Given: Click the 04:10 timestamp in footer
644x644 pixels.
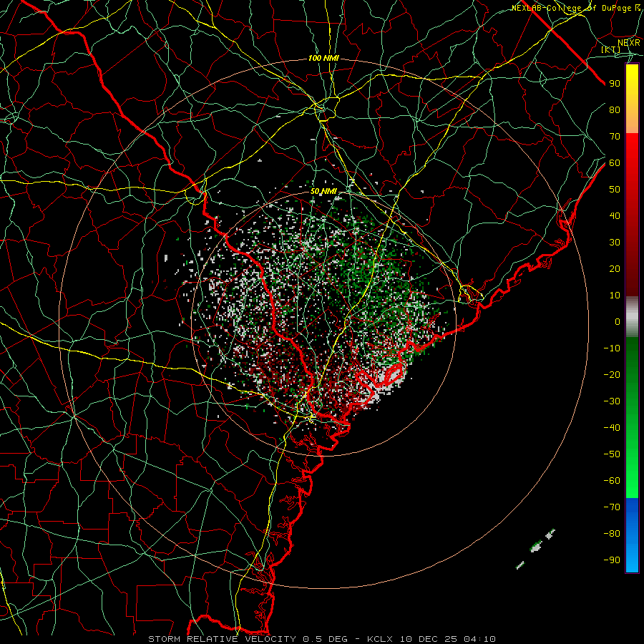Looking at the screenshot, I should pyautogui.click(x=480, y=639).
